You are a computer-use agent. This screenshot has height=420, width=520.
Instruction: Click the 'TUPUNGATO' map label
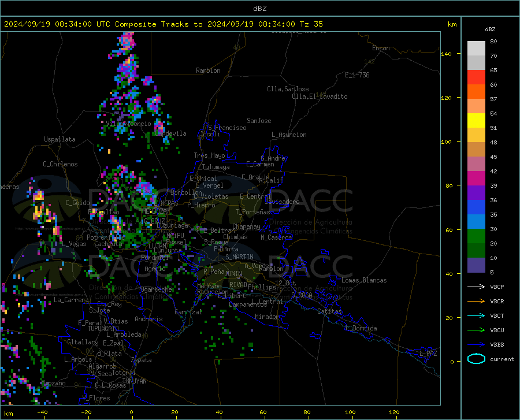pyautogui.click(x=103, y=329)
